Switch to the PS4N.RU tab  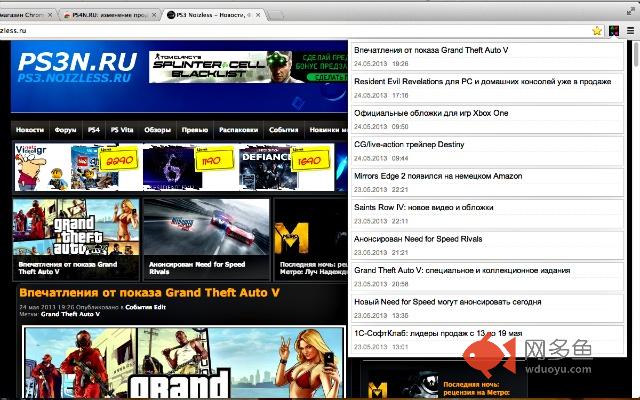tap(109, 15)
